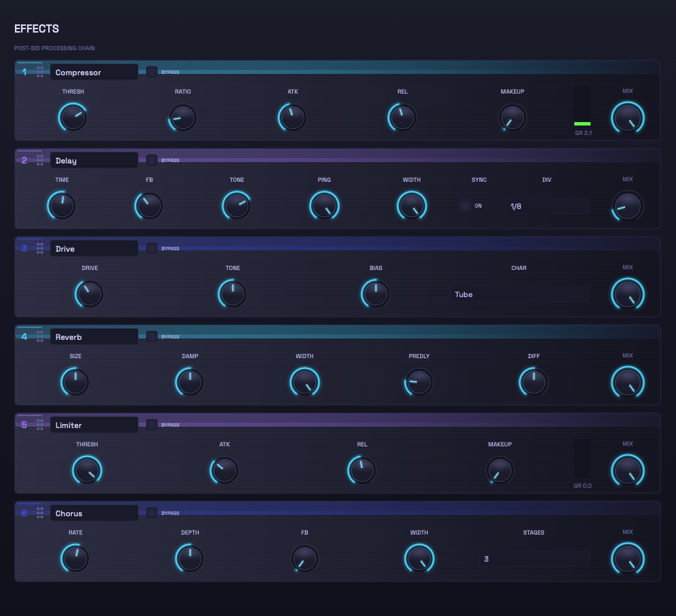Open the Delay effect type dropdown
This screenshot has height=616, width=676.
(94, 161)
